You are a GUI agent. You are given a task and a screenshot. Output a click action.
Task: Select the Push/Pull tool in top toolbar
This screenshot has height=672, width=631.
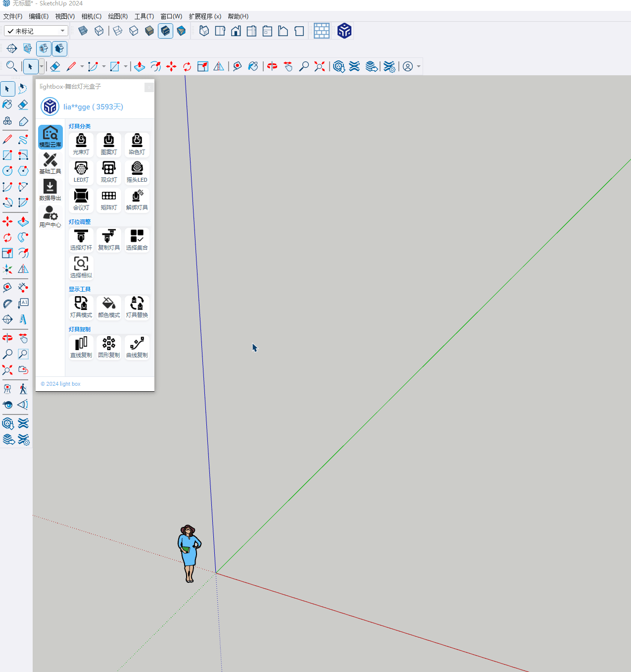(x=140, y=66)
